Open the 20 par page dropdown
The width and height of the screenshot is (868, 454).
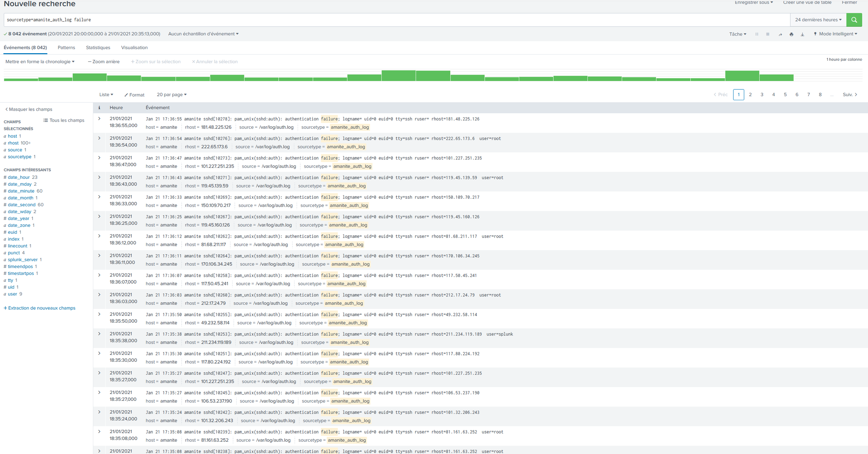[171, 95]
